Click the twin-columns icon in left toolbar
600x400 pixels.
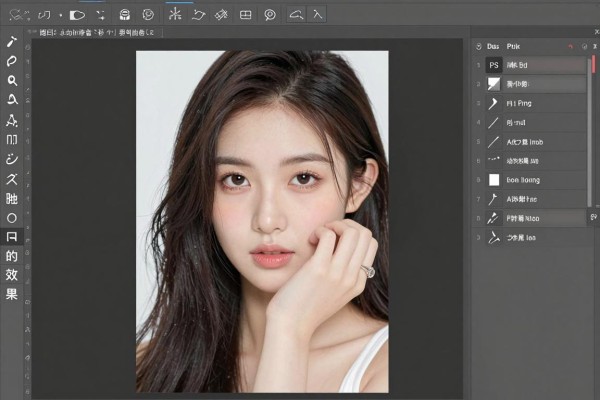(x=12, y=140)
